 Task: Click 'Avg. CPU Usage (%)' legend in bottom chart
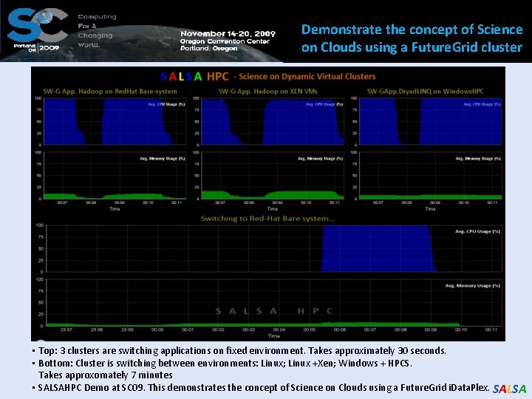pyautogui.click(x=478, y=231)
